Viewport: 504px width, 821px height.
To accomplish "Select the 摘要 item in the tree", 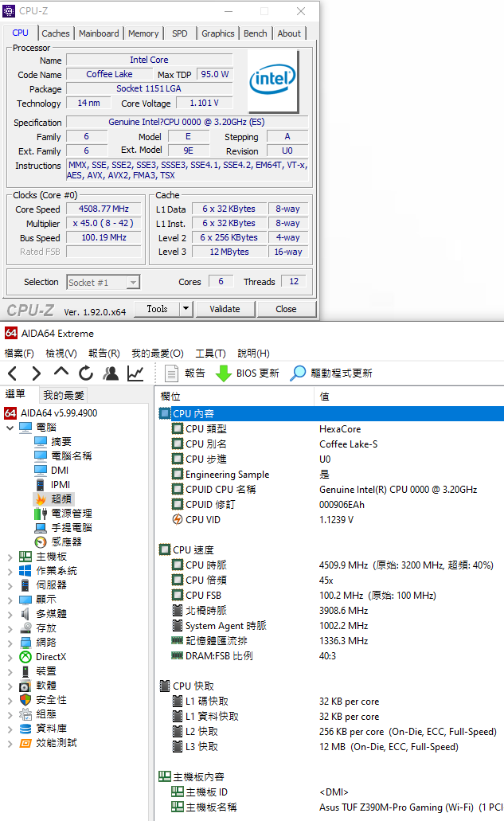I will click(53, 442).
